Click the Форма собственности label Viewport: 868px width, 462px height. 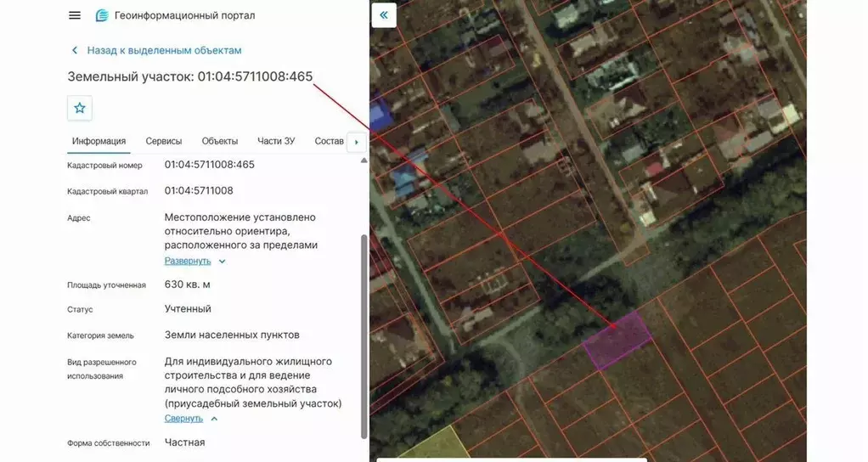click(109, 443)
